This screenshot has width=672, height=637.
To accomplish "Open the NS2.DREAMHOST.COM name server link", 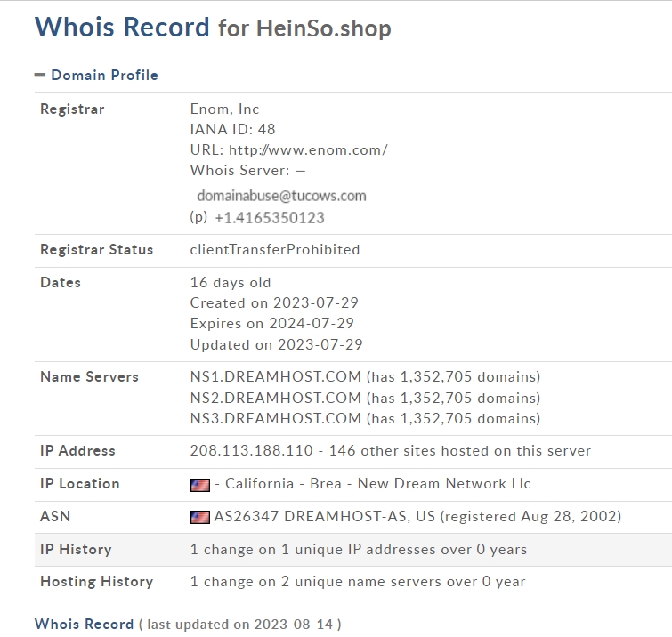I will [x=276, y=398].
